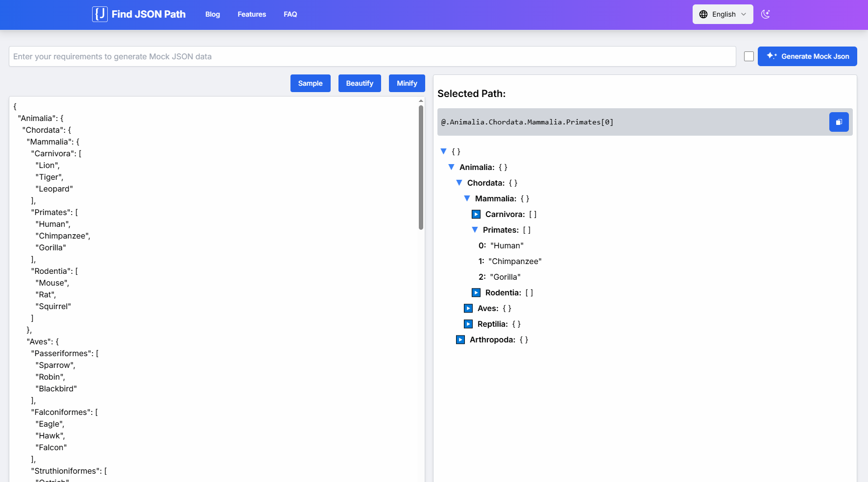
Task: Click the Mock JSON requirements input field
Action: [x=372, y=56]
